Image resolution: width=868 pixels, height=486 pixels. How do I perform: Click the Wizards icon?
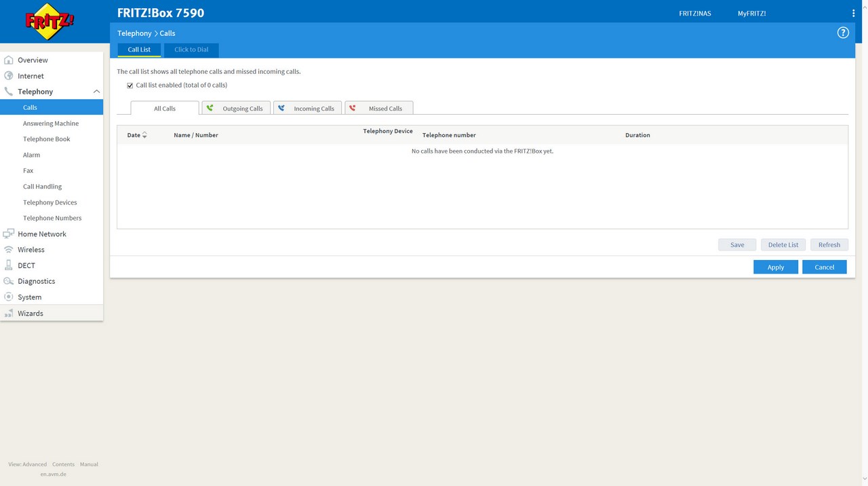pyautogui.click(x=9, y=314)
